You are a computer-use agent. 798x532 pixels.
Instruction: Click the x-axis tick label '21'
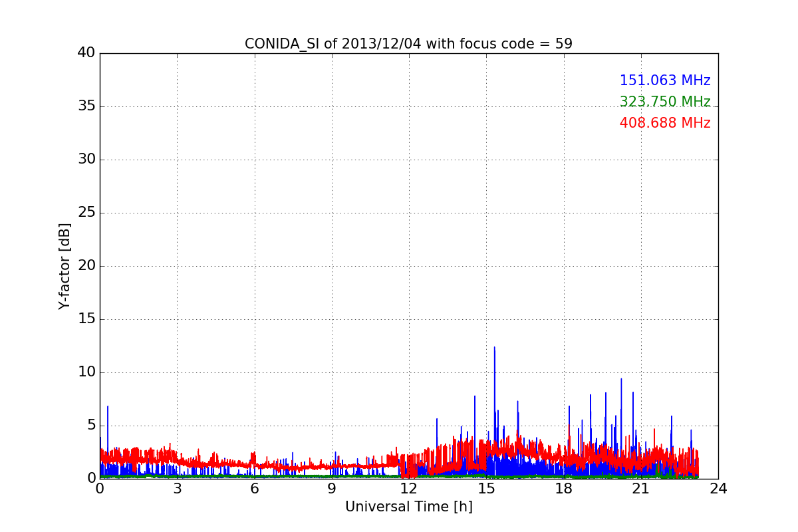640,489
